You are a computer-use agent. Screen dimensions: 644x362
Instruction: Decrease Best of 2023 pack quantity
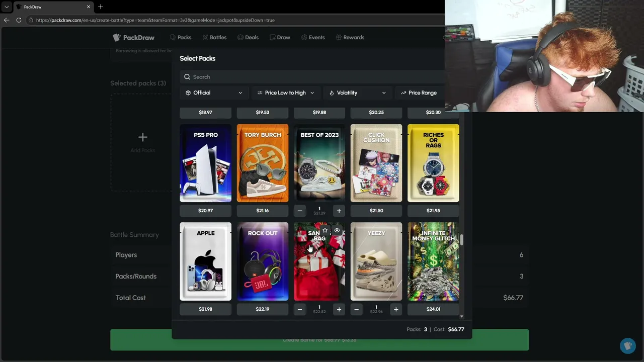click(x=300, y=211)
